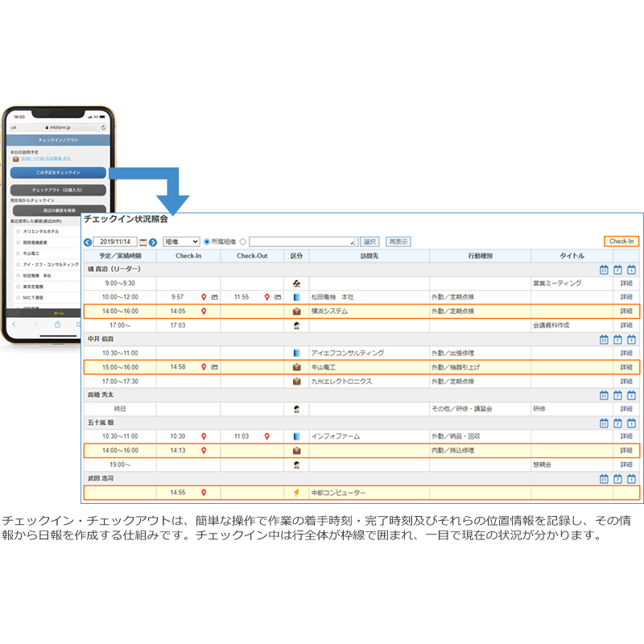Open daily calendar icon for 武田 浩司
644x644 pixels.
coord(632,479)
